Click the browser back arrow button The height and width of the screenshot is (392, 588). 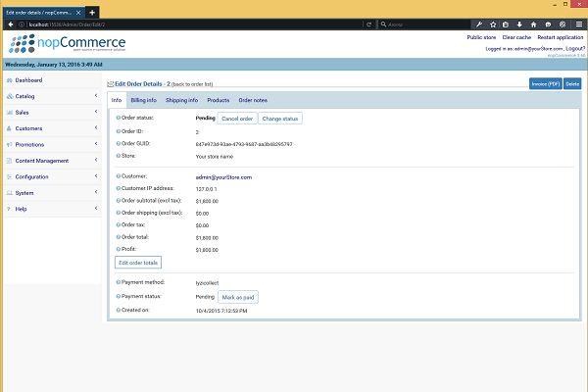point(11,24)
